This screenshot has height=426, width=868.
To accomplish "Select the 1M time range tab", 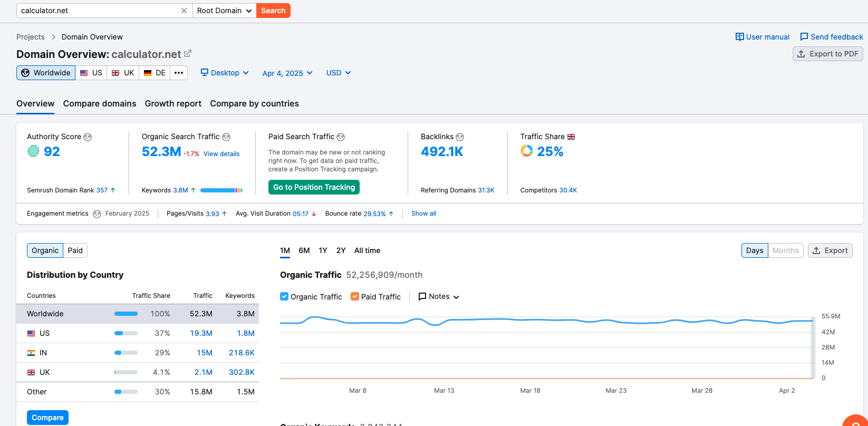I will [285, 250].
